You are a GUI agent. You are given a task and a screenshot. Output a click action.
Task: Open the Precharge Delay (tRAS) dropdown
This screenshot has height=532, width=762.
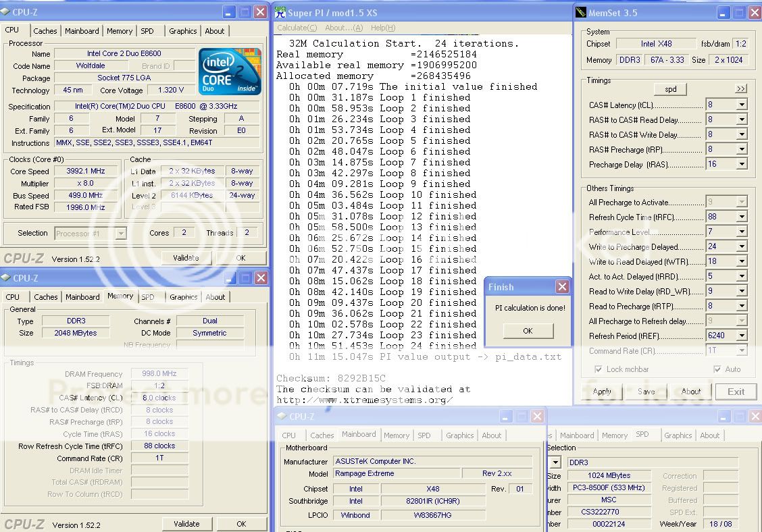(742, 164)
